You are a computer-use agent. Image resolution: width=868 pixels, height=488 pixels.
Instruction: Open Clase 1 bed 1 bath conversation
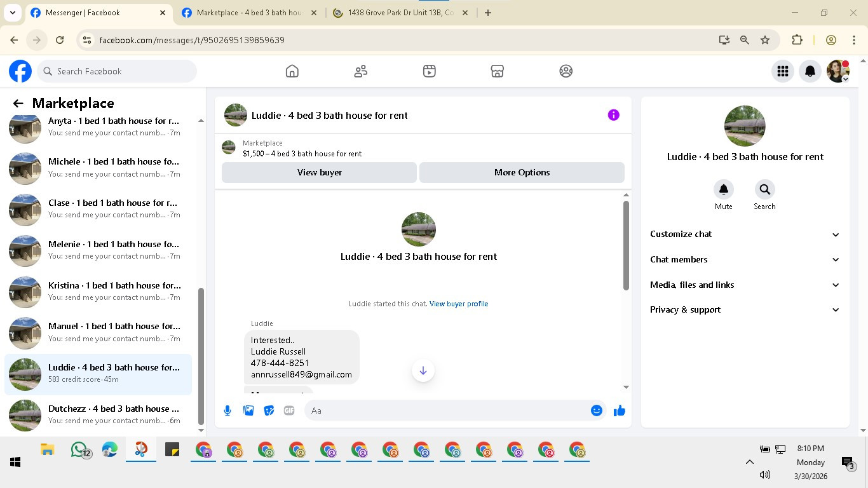click(x=98, y=210)
